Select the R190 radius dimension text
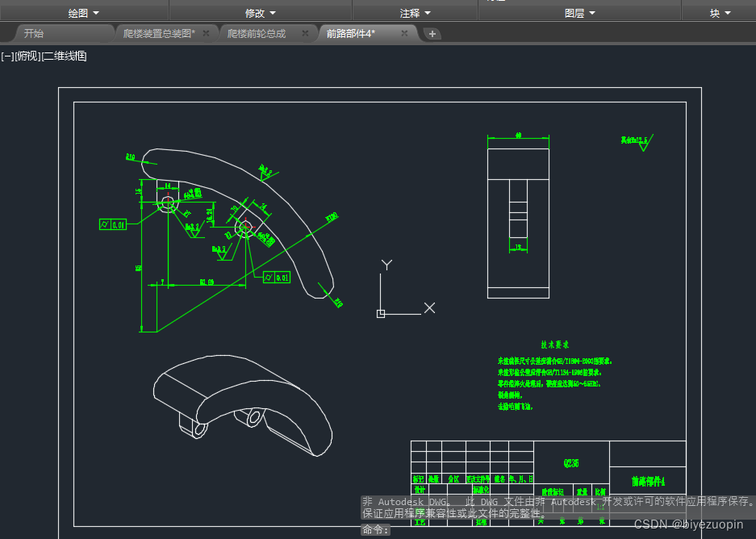This screenshot has height=539, width=756. pos(332,217)
